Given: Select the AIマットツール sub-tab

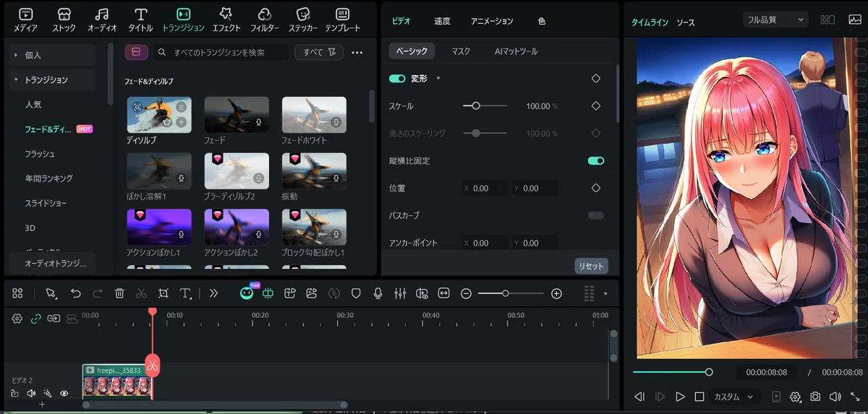Looking at the screenshot, I should [x=516, y=51].
